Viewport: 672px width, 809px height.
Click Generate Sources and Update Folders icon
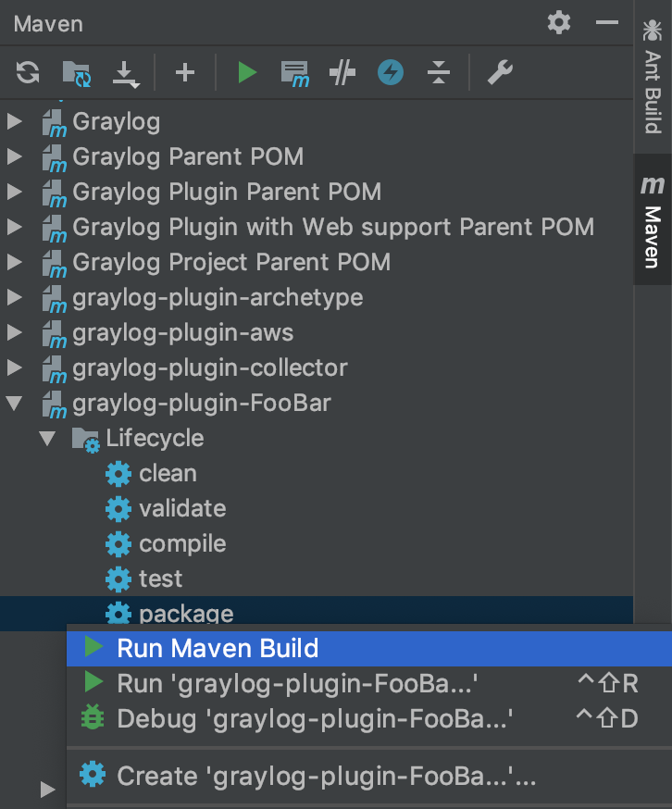pos(77,73)
